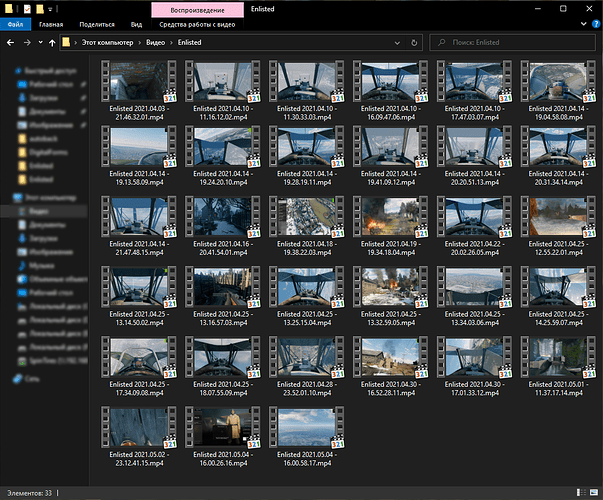Open Средства работы с видео tab
The width and height of the screenshot is (603, 500).
197,25
